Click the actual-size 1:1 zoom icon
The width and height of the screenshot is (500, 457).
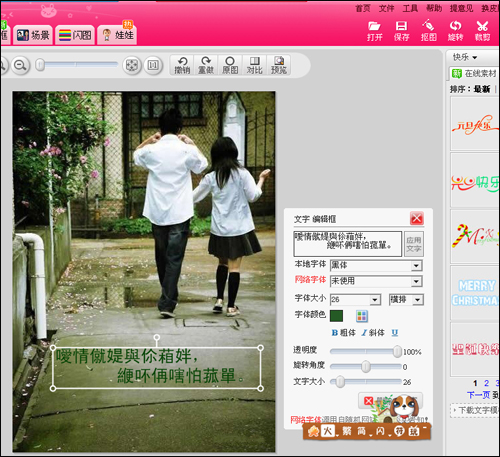153,65
